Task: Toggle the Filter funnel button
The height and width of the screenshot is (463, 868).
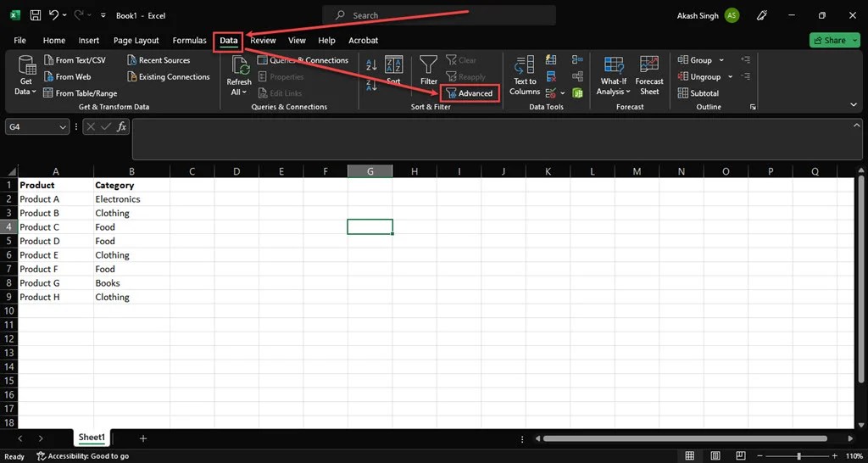Action: pos(428,70)
